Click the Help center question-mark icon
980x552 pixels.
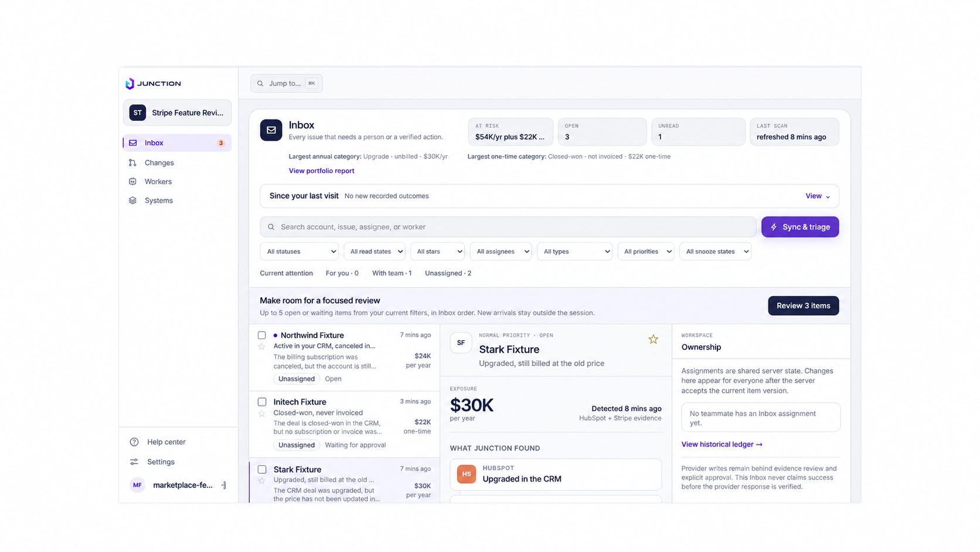(x=134, y=442)
